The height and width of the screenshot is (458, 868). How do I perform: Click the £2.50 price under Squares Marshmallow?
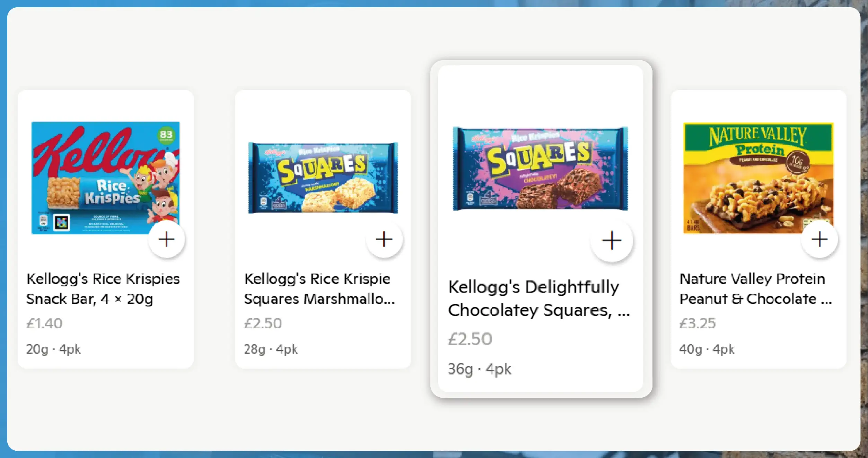click(263, 323)
